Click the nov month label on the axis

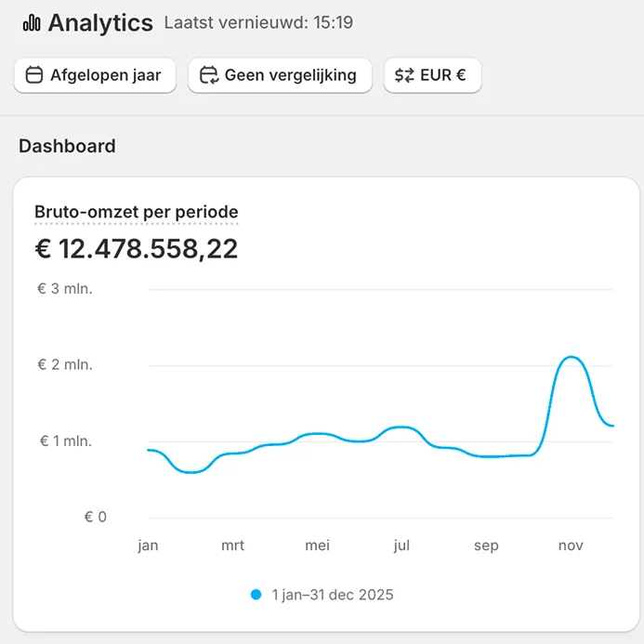point(571,545)
